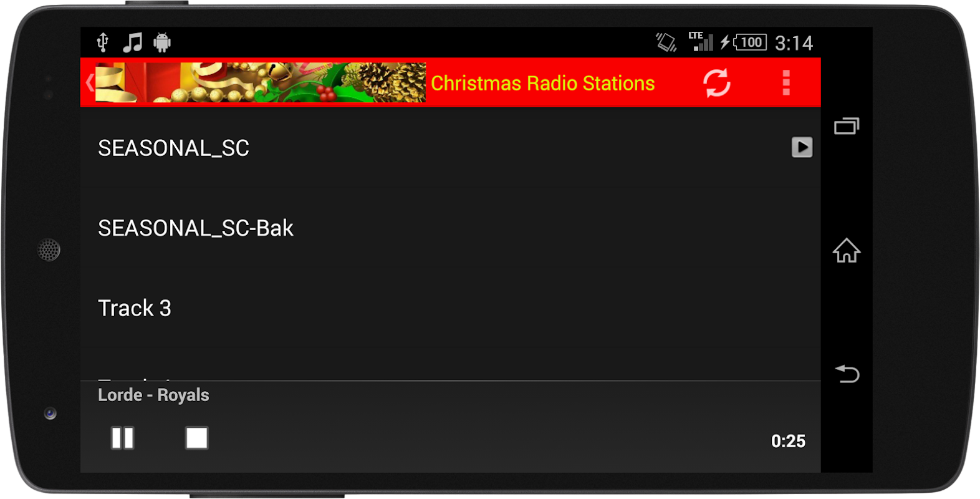Select the SEASONAL_SC station
The width and height of the screenshot is (980, 499).
coord(450,148)
